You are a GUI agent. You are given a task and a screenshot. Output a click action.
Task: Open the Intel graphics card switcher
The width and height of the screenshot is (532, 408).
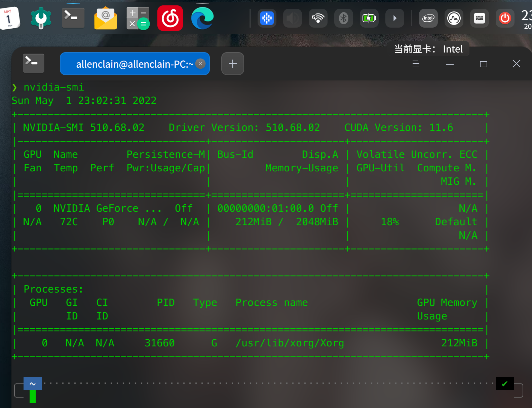428,18
